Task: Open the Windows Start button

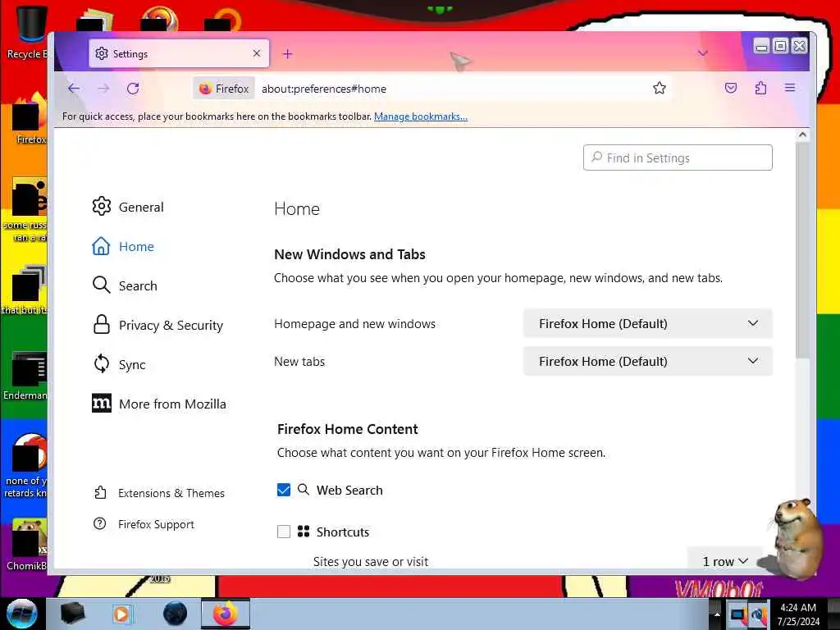Action: coord(22,614)
